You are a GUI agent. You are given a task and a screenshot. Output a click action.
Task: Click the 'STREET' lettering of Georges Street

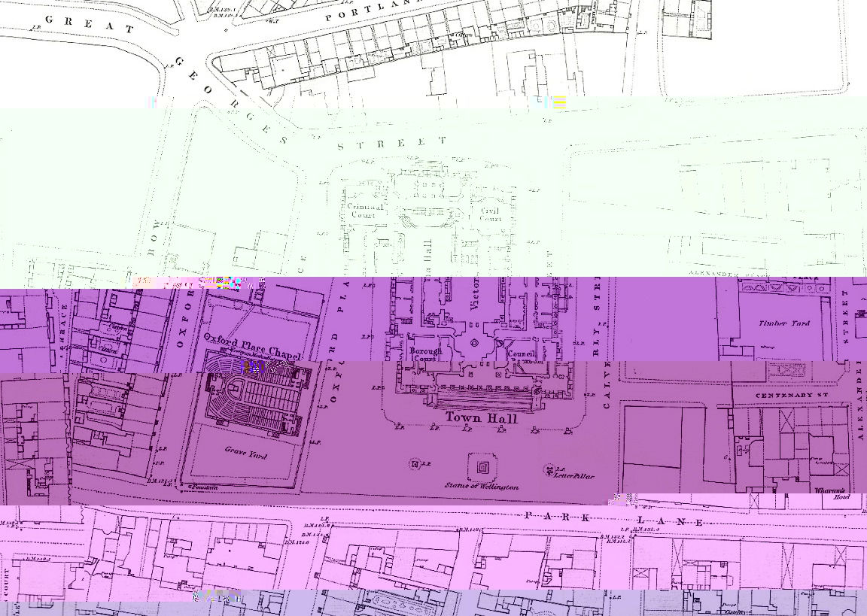click(391, 144)
